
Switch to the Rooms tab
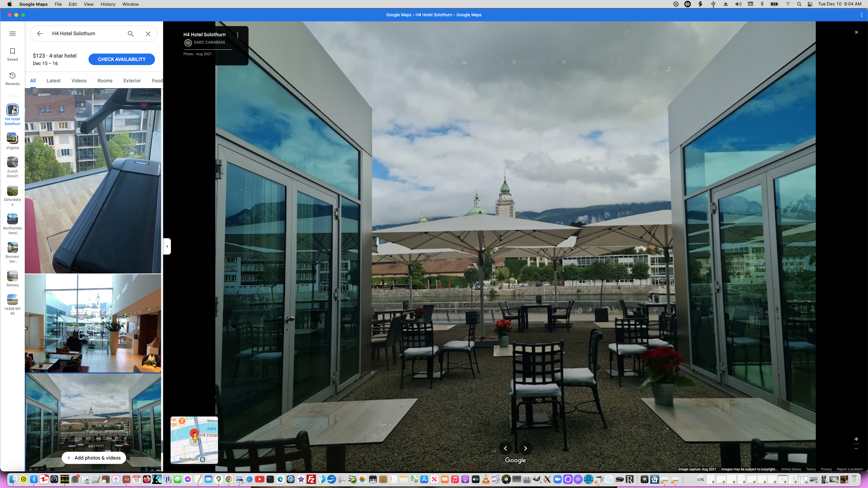[x=105, y=81]
